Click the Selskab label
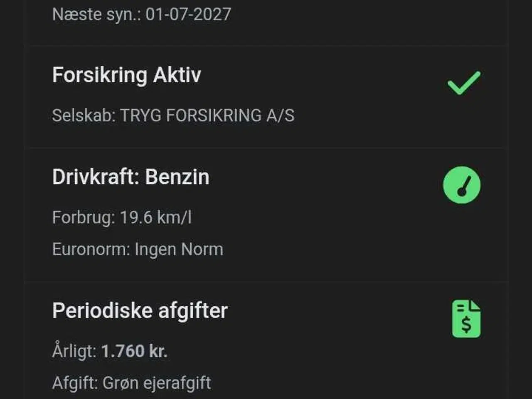Image resolution: width=532 pixels, height=399 pixels. [84, 116]
